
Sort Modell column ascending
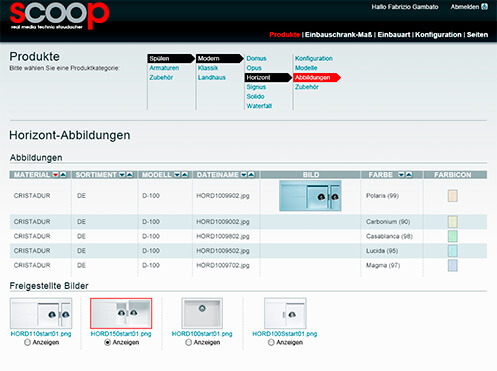click(185, 175)
